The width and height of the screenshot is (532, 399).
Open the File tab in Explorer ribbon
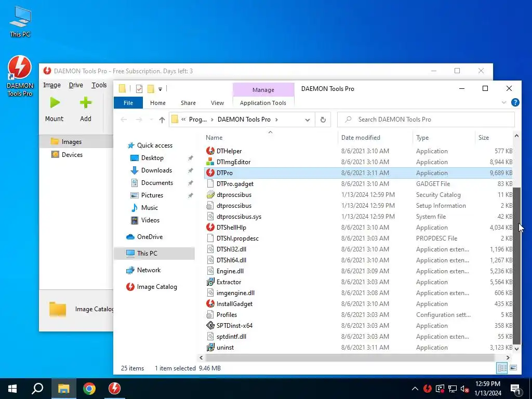click(x=128, y=103)
